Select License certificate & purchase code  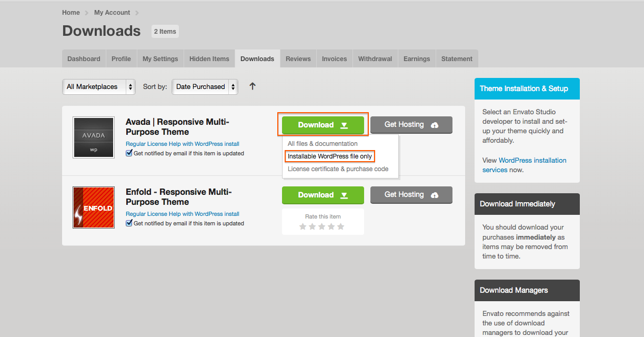[x=338, y=169]
